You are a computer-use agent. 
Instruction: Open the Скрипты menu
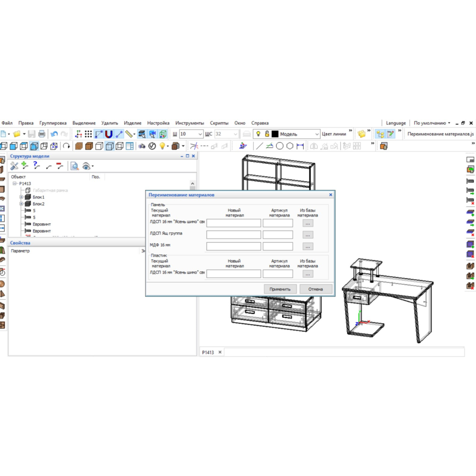coord(219,123)
